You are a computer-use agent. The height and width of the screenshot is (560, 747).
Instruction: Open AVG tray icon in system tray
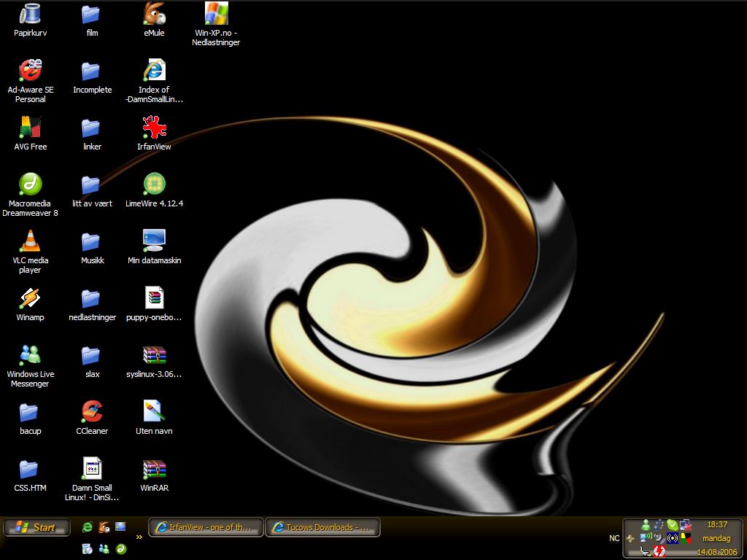point(686,538)
